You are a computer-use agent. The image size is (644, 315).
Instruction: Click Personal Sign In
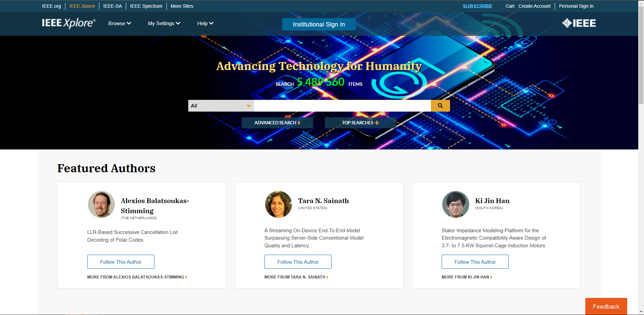click(576, 6)
